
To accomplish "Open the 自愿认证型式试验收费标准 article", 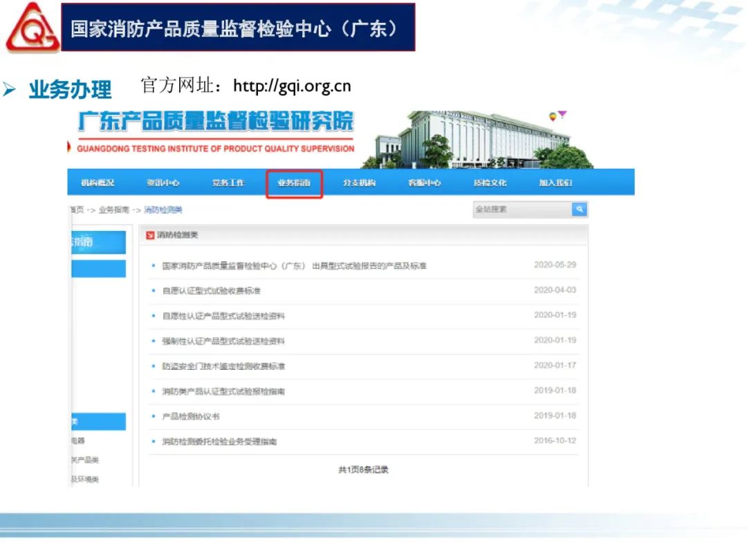I will (211, 291).
